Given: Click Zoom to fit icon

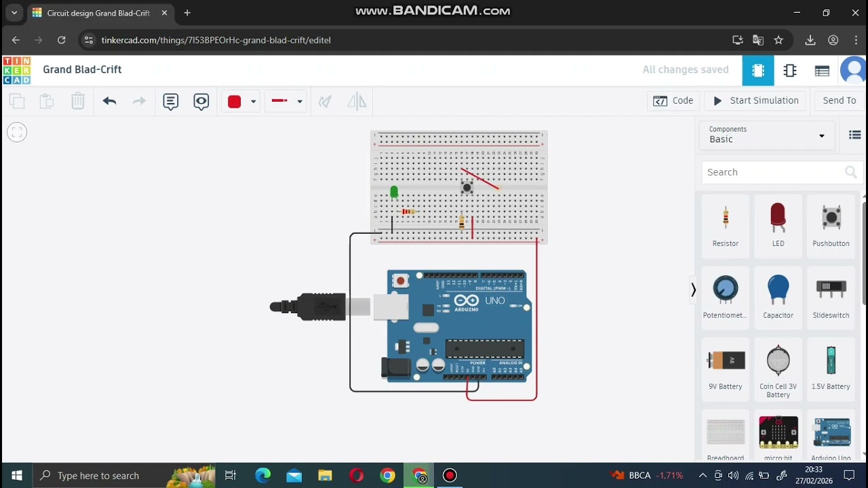Looking at the screenshot, I should pos(17,132).
